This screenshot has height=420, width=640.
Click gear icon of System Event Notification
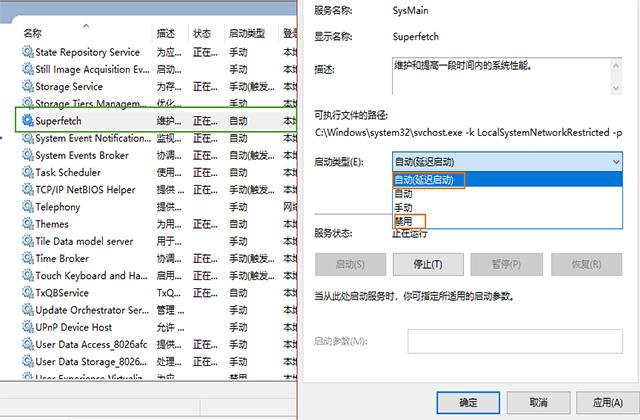(28, 138)
